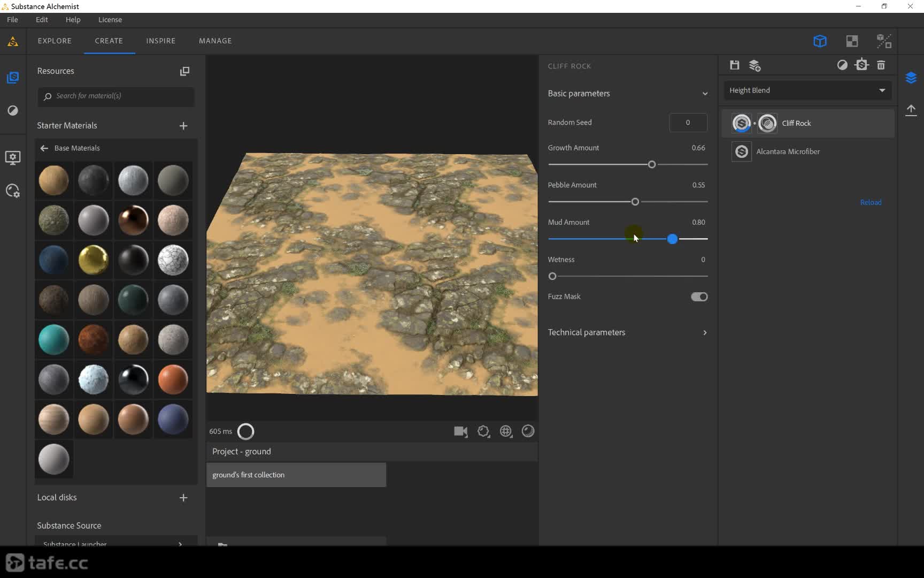Open the viewer settings sidebar icon
Screen dimensions: 924x578
[13, 157]
